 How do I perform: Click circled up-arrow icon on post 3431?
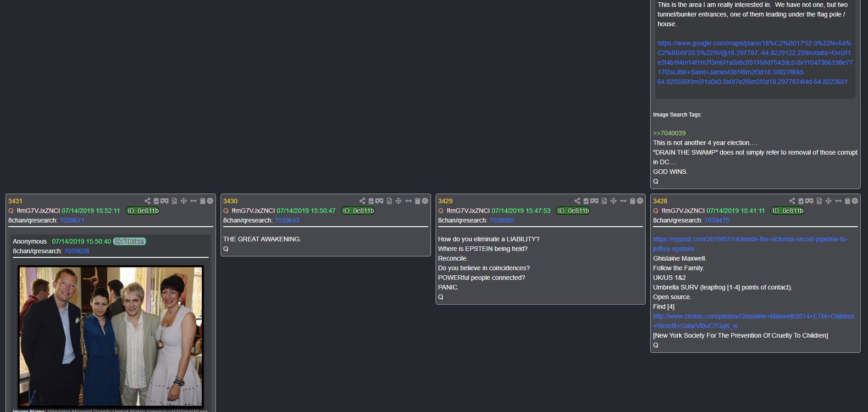click(210, 201)
